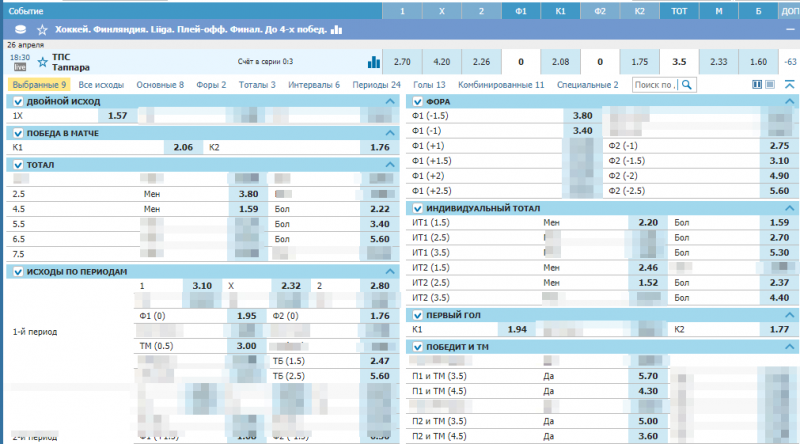Add ТПС–Таппара match to favorites star
The image size is (800, 444).
(x=42, y=62)
